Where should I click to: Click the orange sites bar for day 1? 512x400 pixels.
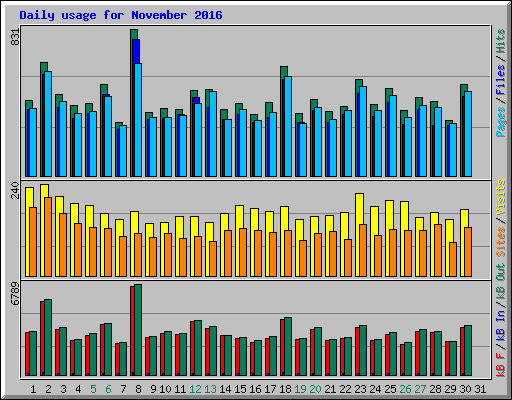(x=33, y=242)
